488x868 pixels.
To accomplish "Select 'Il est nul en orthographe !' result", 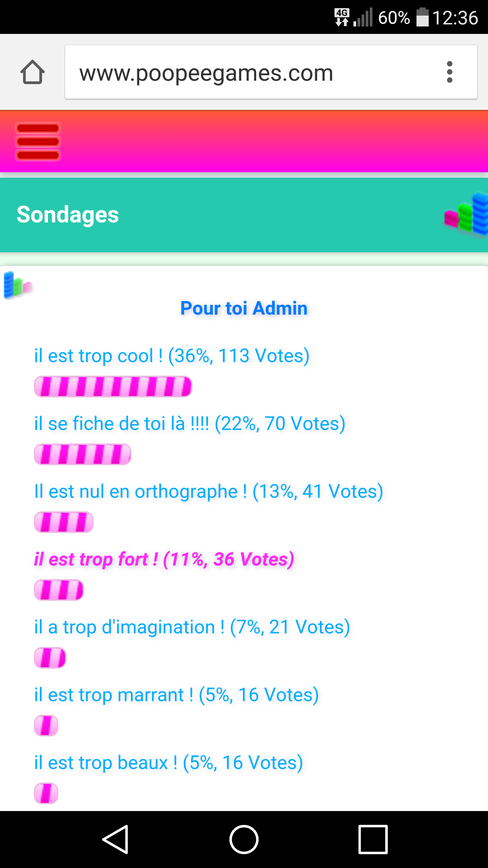I will click(x=209, y=492).
